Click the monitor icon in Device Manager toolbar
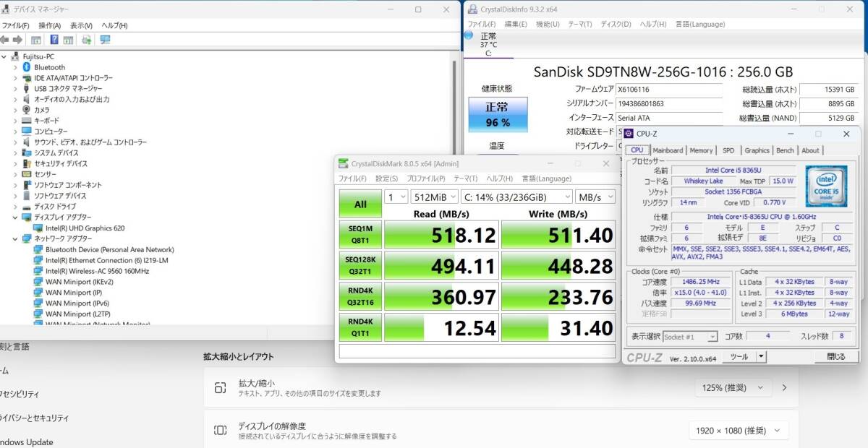 pyautogui.click(x=105, y=40)
